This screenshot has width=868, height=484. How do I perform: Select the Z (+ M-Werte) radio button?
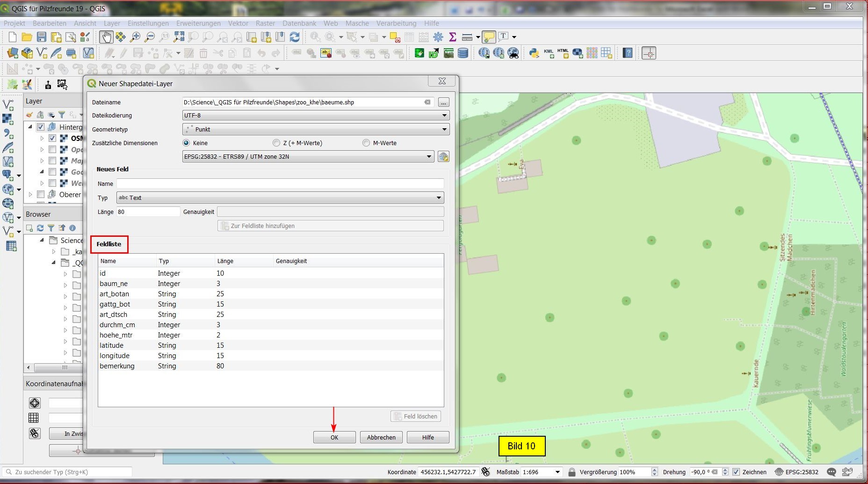[276, 143]
